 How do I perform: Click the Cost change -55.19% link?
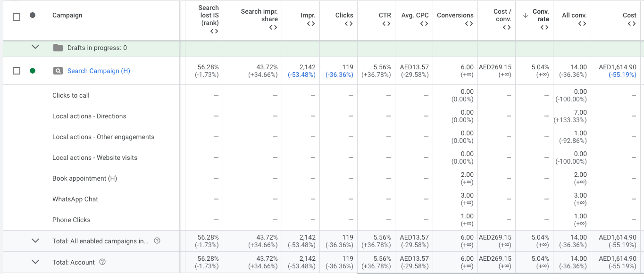coord(622,75)
